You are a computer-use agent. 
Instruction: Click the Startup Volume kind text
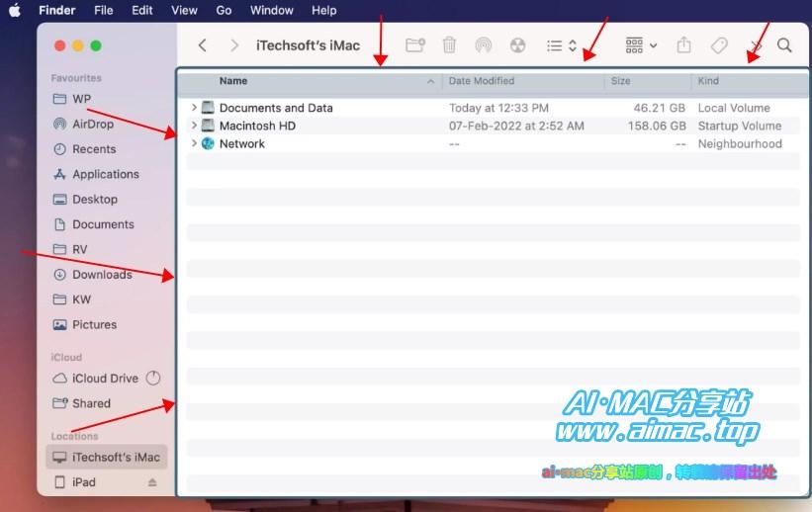(x=740, y=126)
